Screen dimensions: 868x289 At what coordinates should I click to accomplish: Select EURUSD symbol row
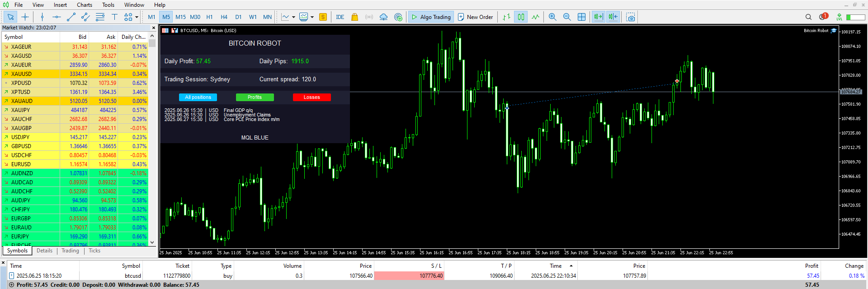click(x=75, y=164)
